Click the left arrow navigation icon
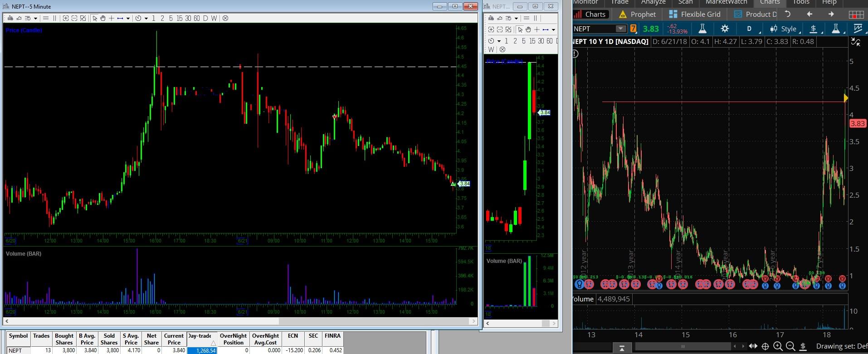Screen dimensions: 868x354 809,14
